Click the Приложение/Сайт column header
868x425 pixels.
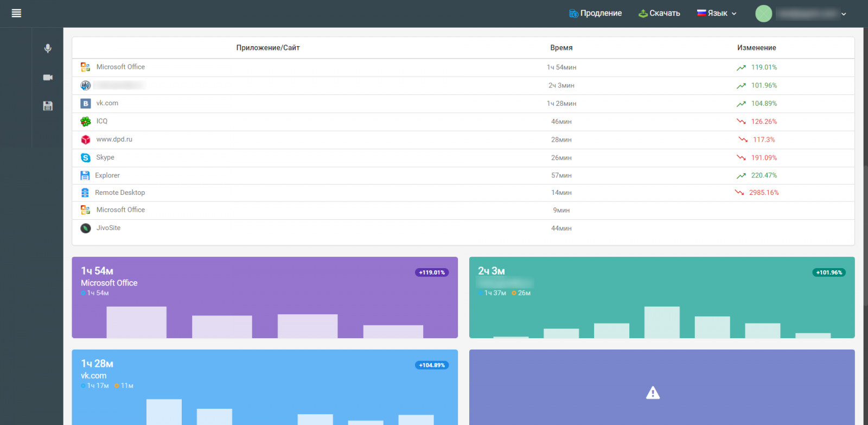268,48
